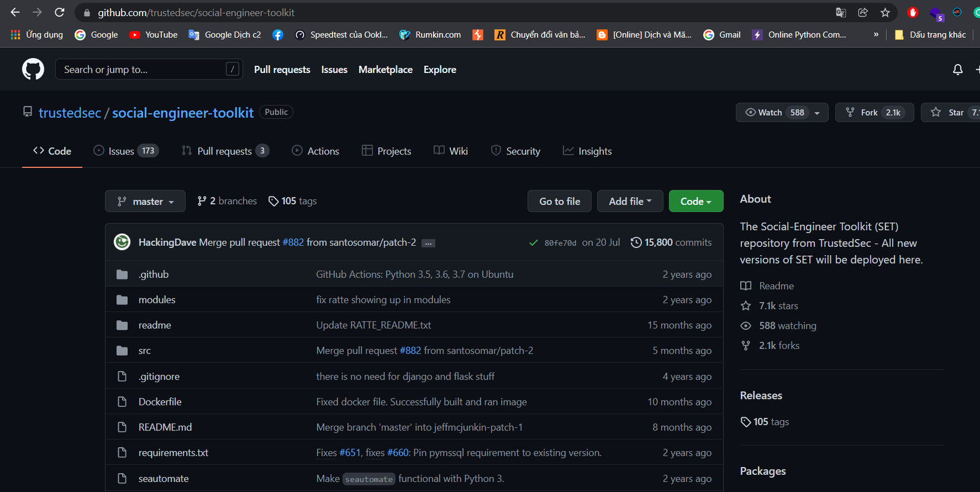Screen dimensions: 980x492
Task: Open the .github folder
Action: pyautogui.click(x=153, y=274)
